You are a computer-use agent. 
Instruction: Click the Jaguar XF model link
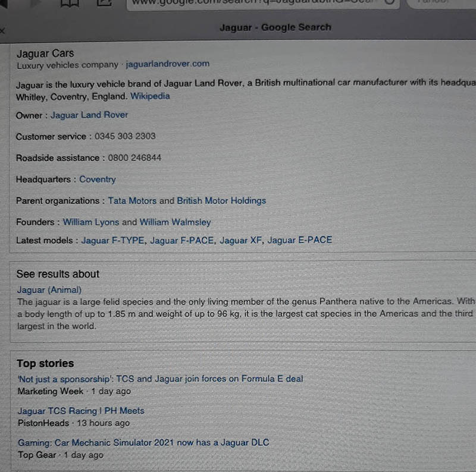[x=241, y=240]
